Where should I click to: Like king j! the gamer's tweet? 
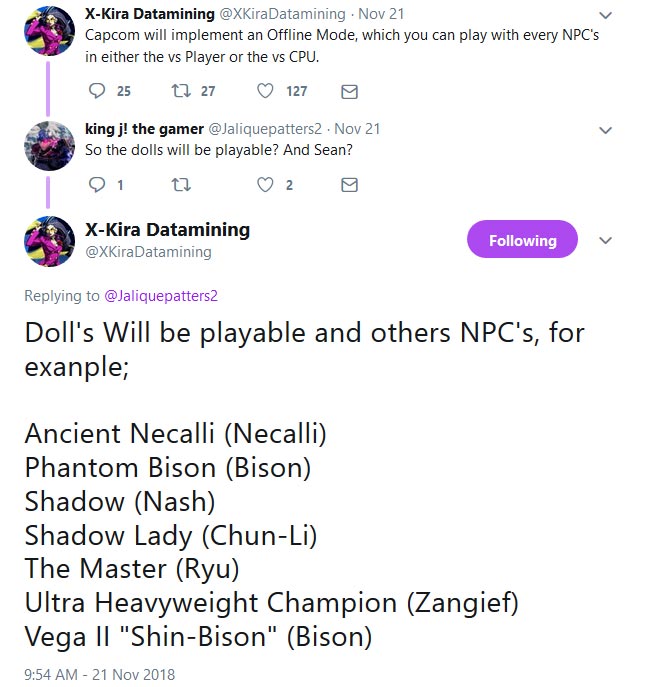[x=265, y=185]
